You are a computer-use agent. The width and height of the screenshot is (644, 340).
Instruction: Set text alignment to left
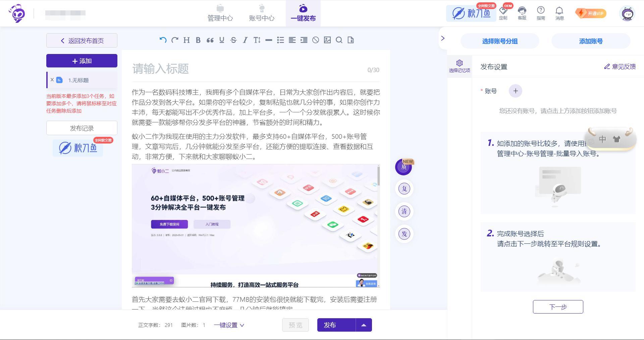(x=292, y=40)
